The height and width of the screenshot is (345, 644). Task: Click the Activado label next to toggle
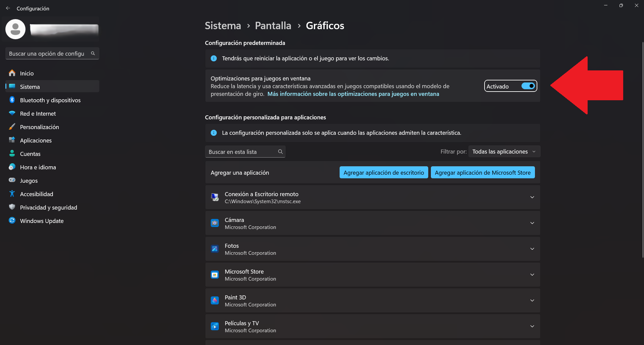(x=497, y=86)
